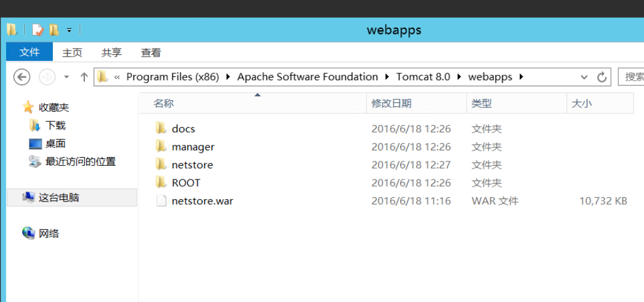Screen dimensions: 644x302
Task: Select 这台电脑 in navigation pane
Action: pos(58,198)
